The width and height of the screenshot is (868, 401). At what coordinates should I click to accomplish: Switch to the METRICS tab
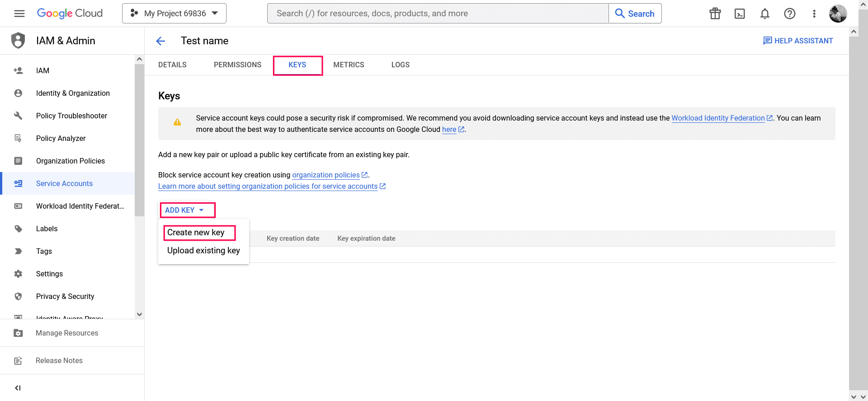click(349, 65)
